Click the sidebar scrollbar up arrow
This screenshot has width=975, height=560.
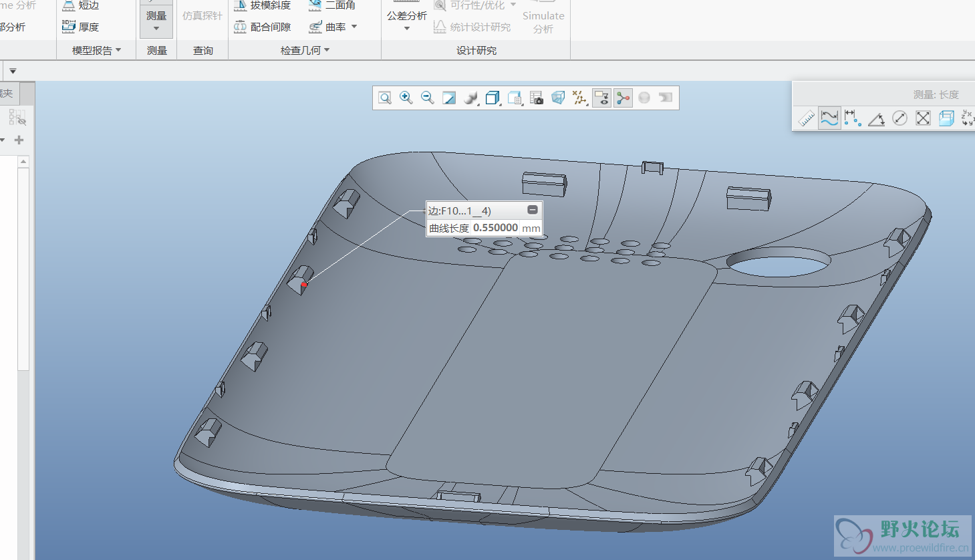pyautogui.click(x=23, y=162)
